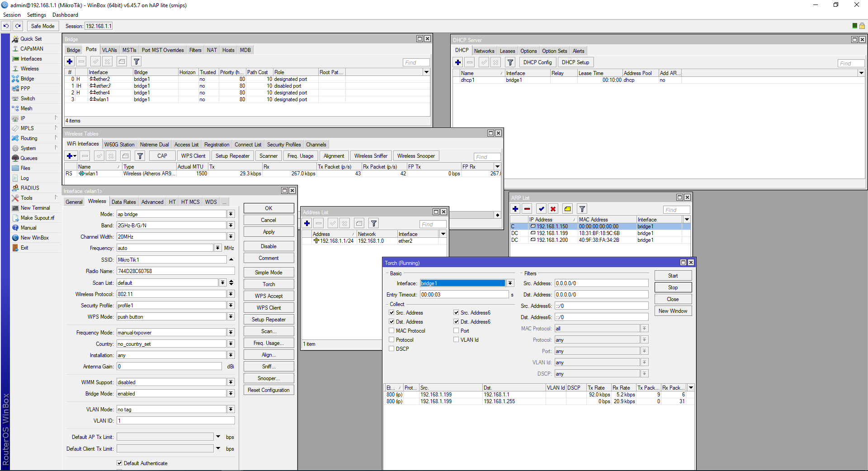Click the filter funnel in Bridge window
The image size is (868, 471).
pos(137,61)
